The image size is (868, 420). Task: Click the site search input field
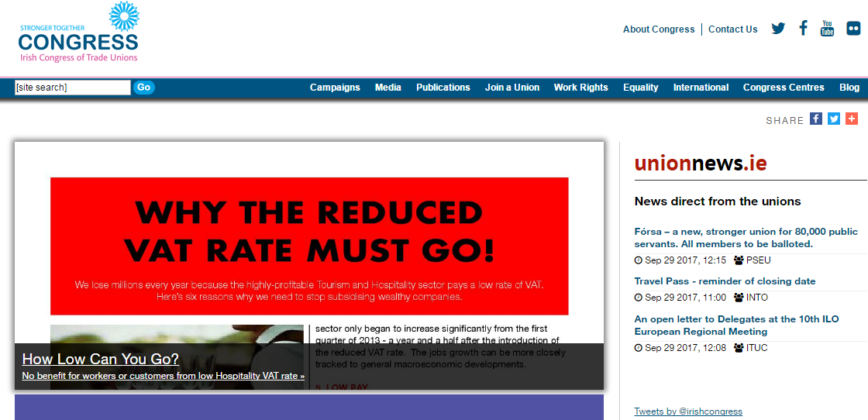[x=73, y=88]
